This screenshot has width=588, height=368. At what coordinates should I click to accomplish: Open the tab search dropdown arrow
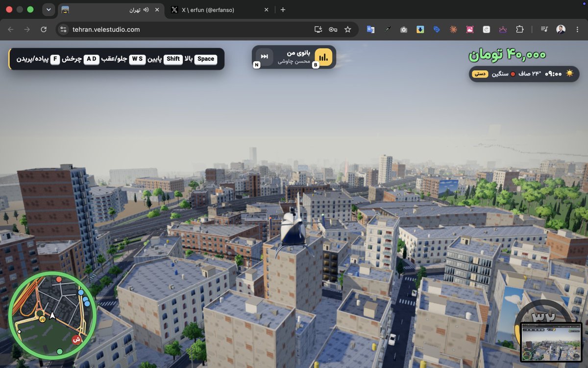[x=49, y=9]
